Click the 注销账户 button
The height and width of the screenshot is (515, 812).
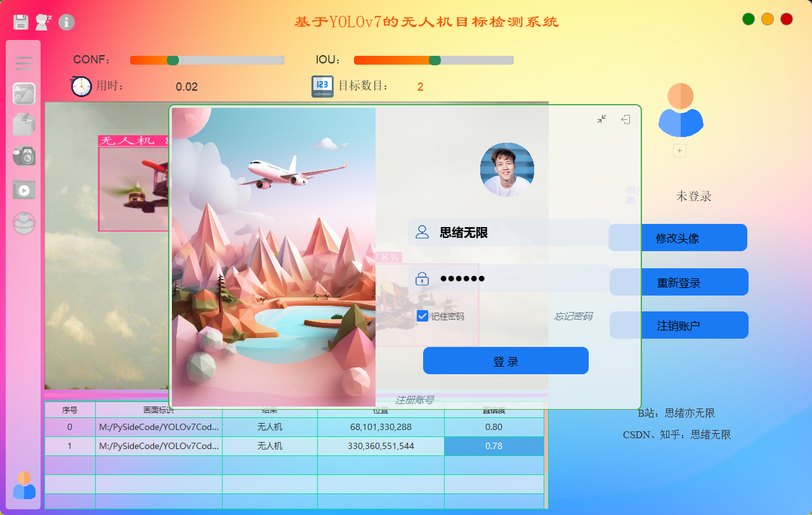point(679,325)
